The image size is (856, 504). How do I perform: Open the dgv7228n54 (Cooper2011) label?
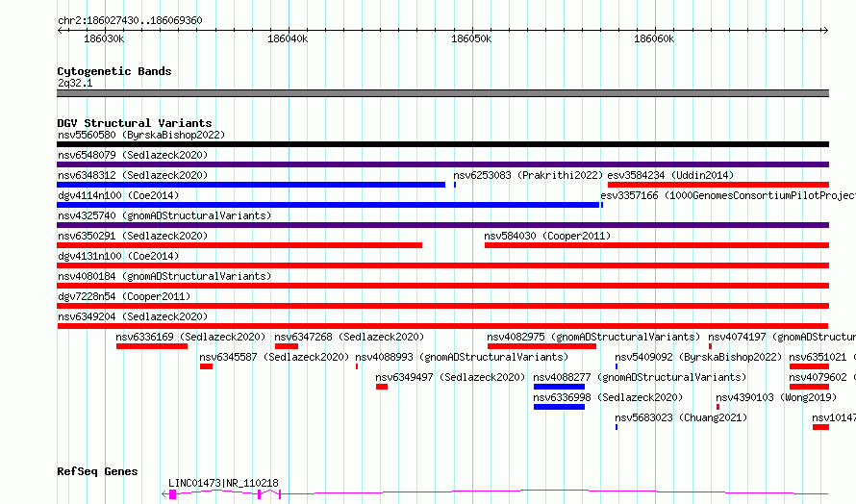pyautogui.click(x=124, y=296)
